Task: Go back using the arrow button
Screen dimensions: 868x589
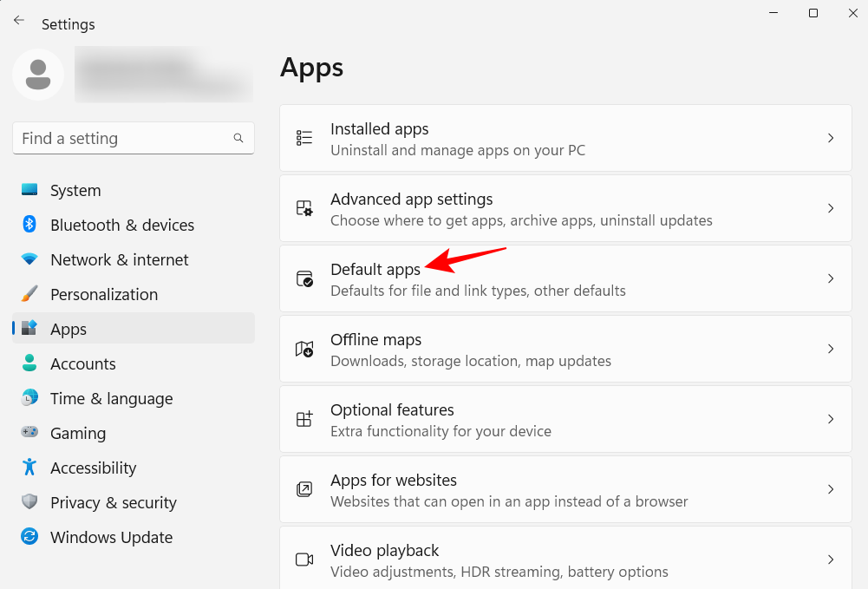Action: click(18, 19)
